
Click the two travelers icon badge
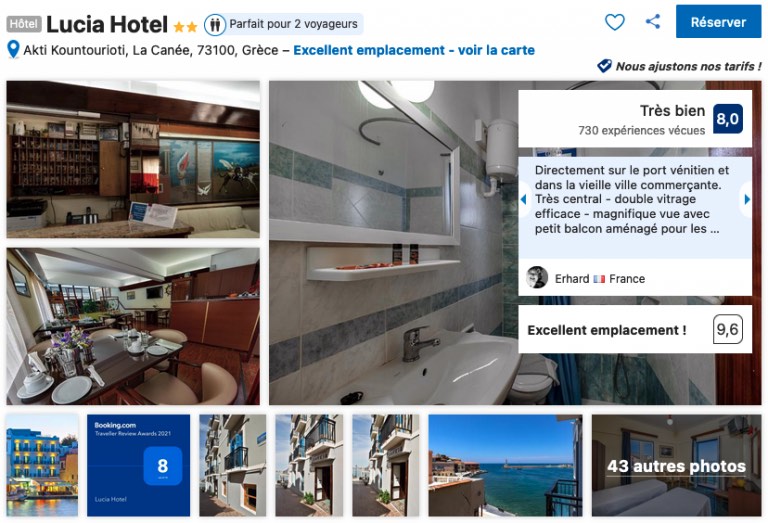click(215, 24)
